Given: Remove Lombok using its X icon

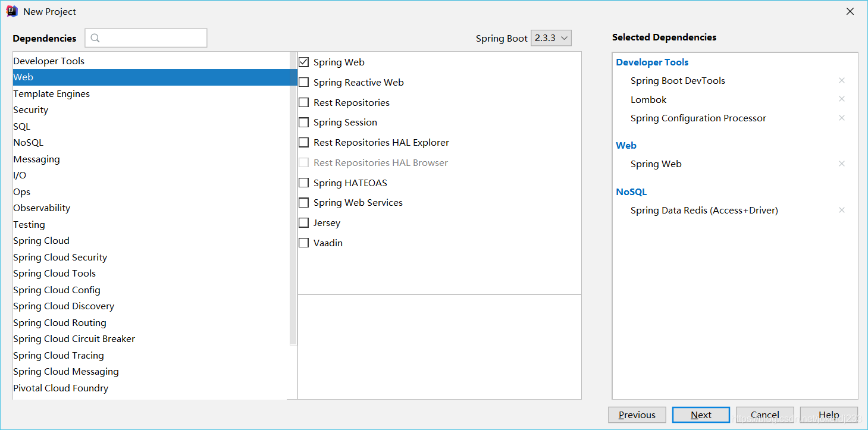Looking at the screenshot, I should (841, 99).
